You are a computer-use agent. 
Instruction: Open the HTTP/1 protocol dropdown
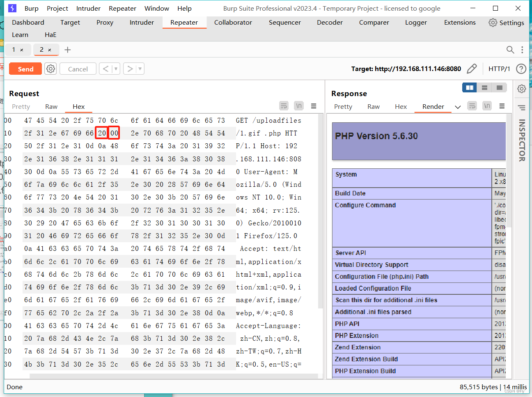(x=499, y=69)
